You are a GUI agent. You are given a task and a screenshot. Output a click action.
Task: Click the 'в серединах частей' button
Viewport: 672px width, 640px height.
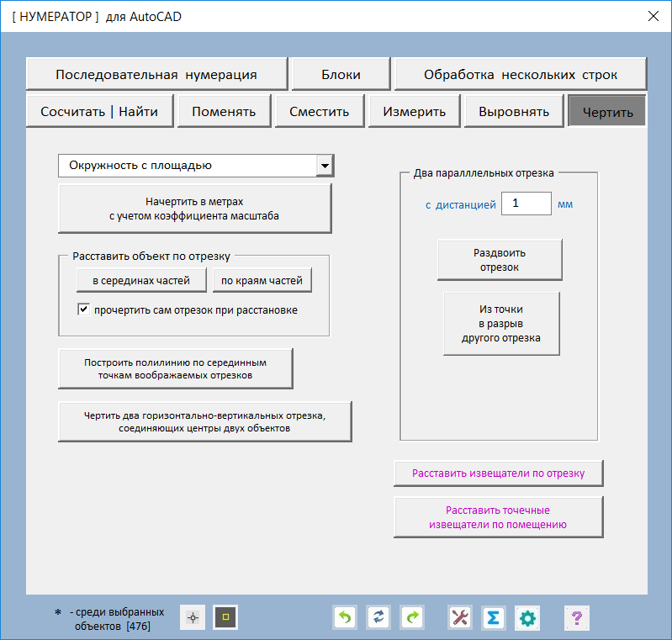(x=141, y=280)
